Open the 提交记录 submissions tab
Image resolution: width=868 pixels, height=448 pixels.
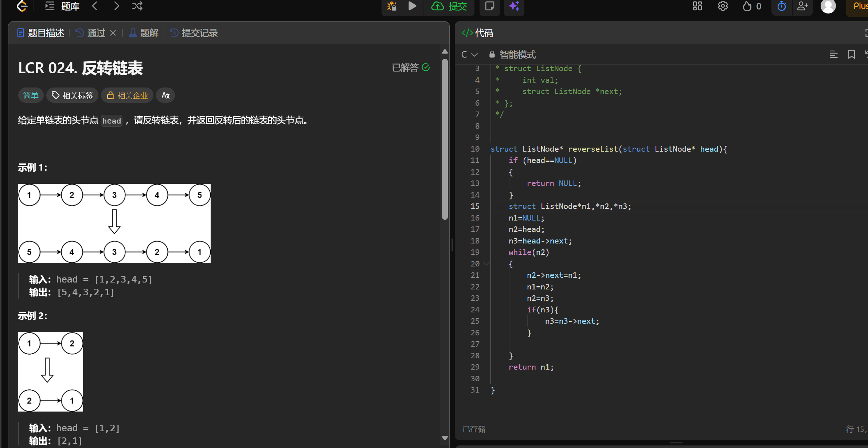194,33
